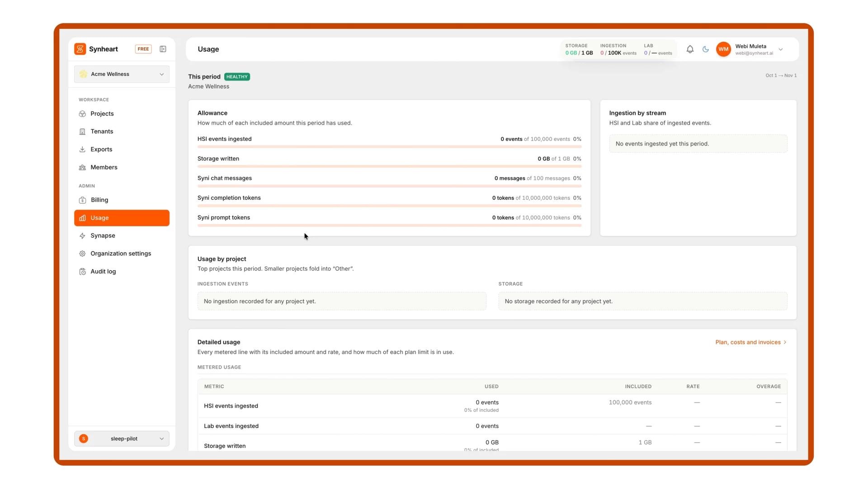Select Synapse in the admin menu
Viewport: 868px width, 488px height.
122,236
